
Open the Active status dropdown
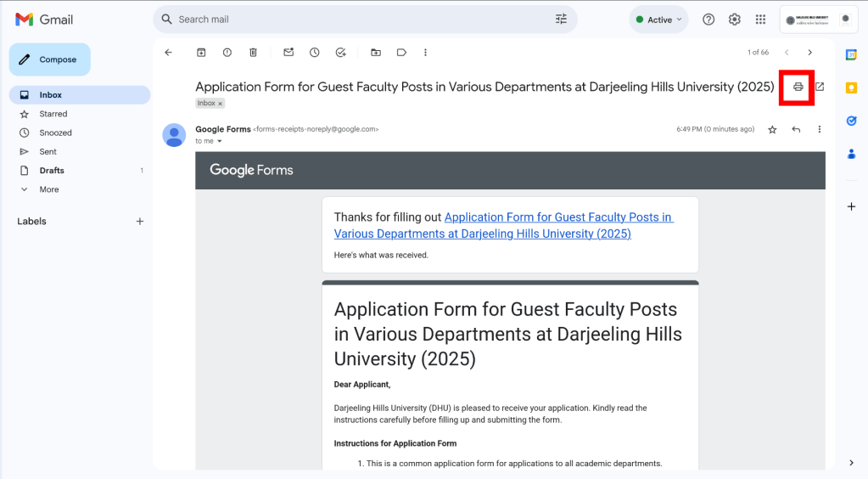click(659, 20)
